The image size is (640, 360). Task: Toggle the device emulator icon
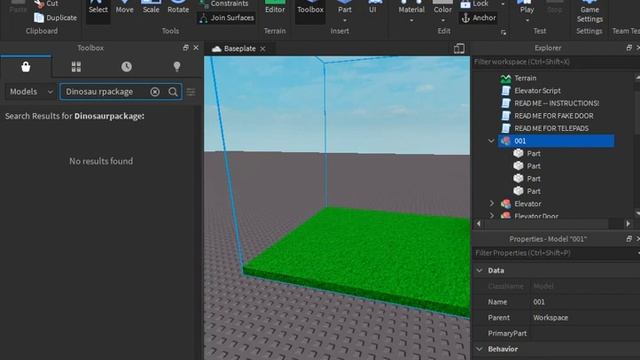tap(459, 49)
